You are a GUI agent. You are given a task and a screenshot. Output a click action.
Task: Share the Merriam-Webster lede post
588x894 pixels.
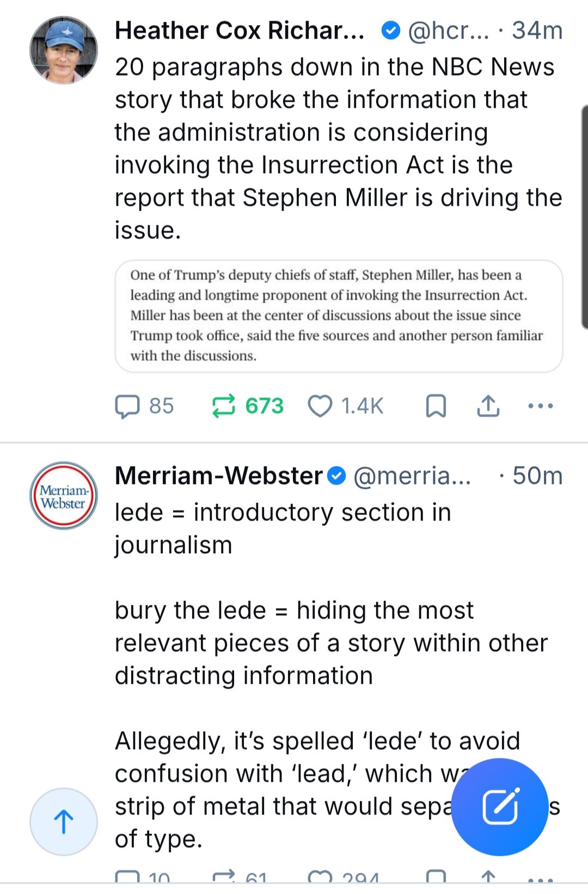point(488,878)
